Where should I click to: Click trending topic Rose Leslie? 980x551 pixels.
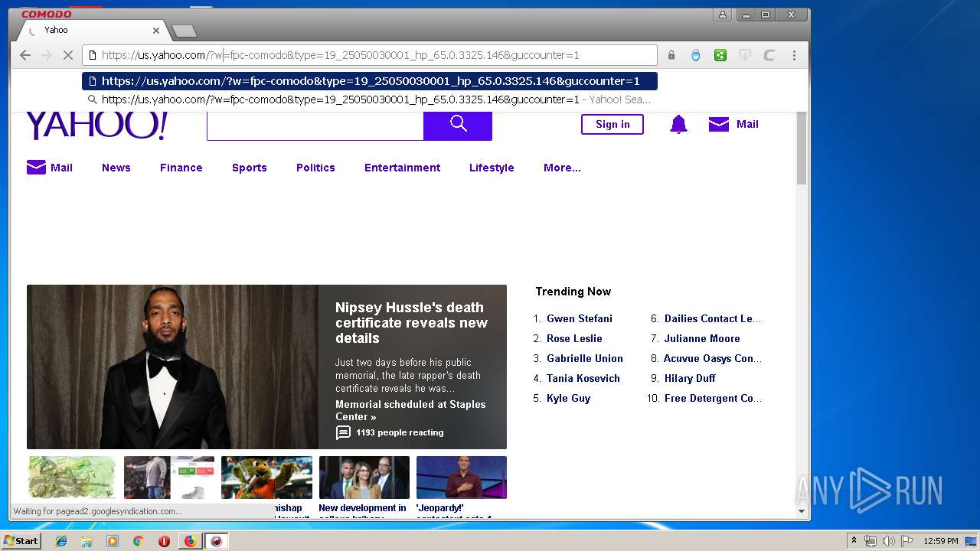pyautogui.click(x=574, y=338)
